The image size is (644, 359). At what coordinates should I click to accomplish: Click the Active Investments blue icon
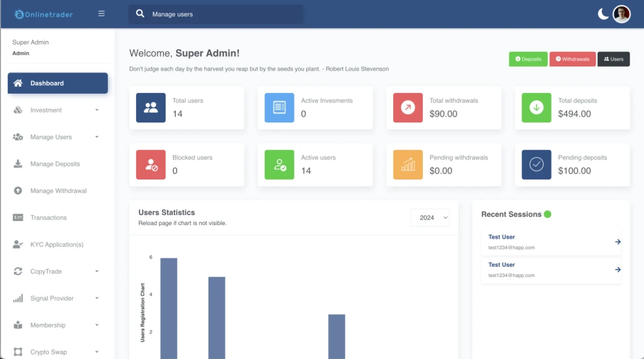(279, 108)
